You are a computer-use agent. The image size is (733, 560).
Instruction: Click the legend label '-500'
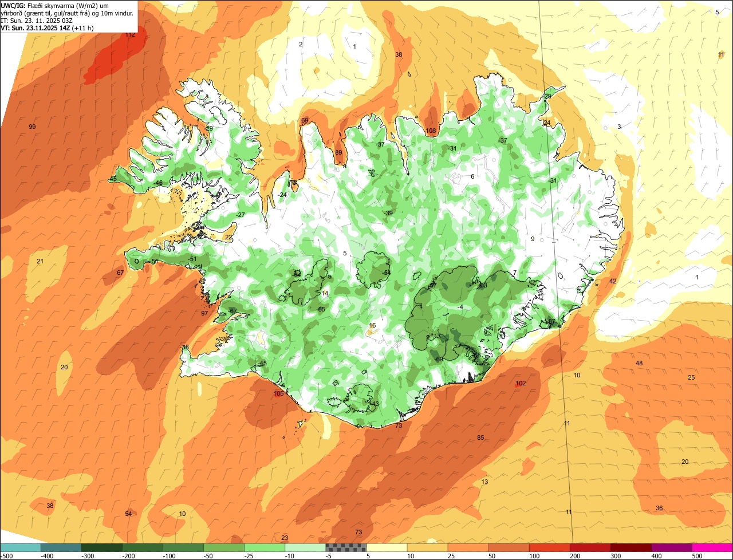[7, 555]
